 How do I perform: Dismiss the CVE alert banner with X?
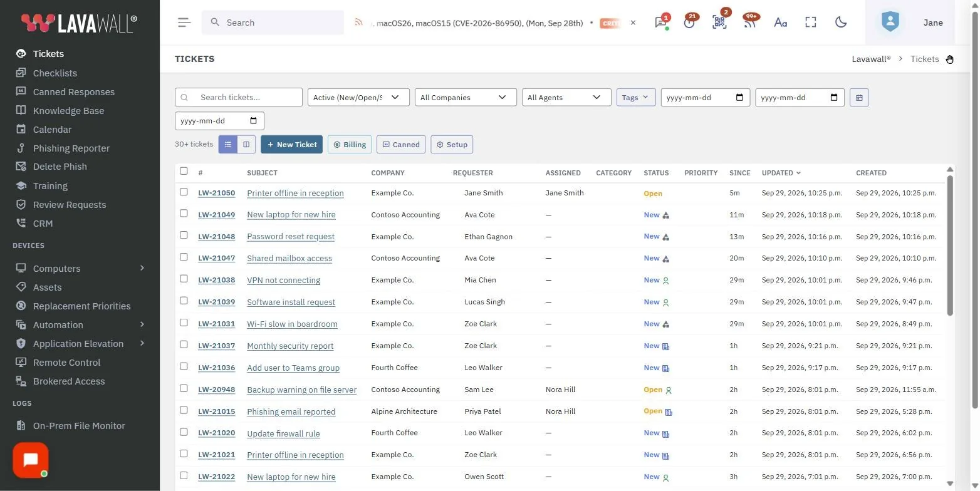pos(633,23)
